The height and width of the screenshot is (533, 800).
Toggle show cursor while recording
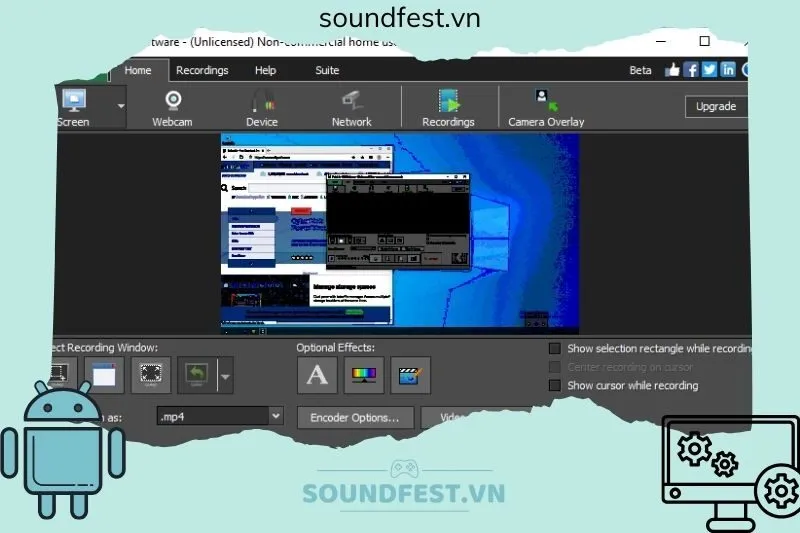555,385
